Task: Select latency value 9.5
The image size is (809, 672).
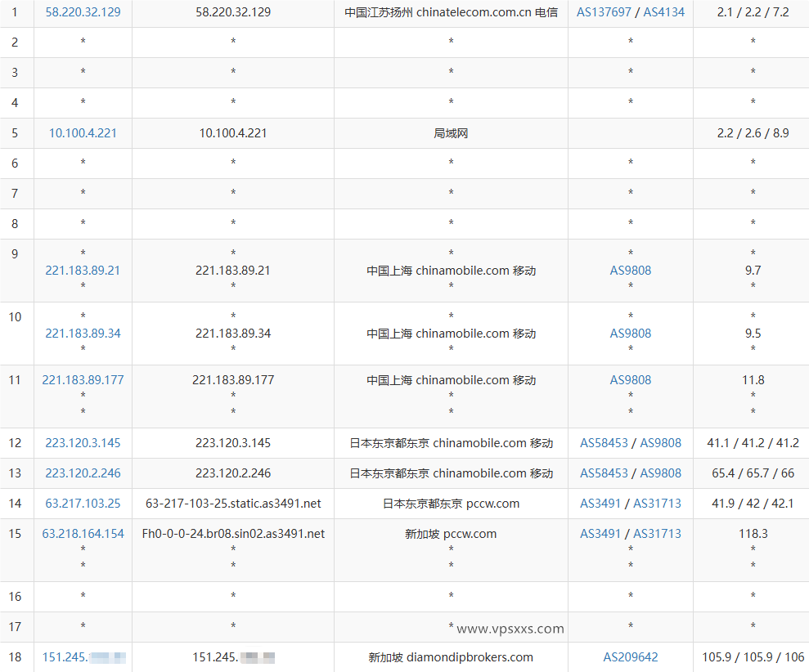Action: click(753, 334)
